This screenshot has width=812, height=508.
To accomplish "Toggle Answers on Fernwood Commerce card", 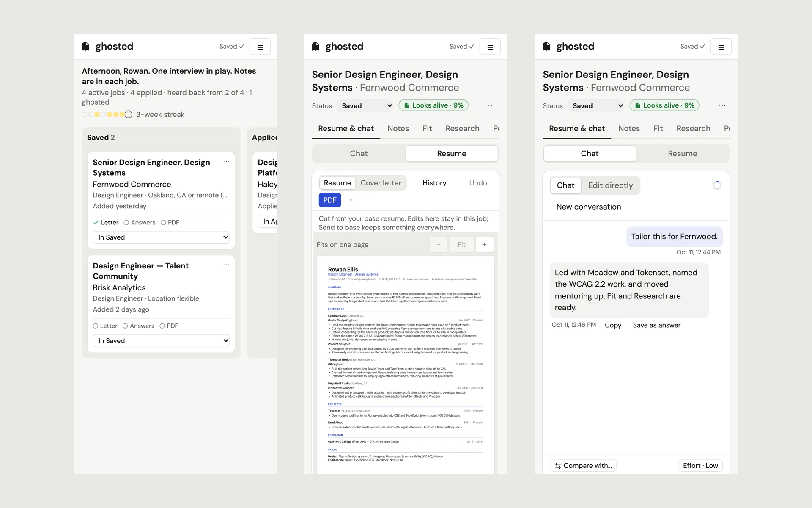I will point(140,222).
